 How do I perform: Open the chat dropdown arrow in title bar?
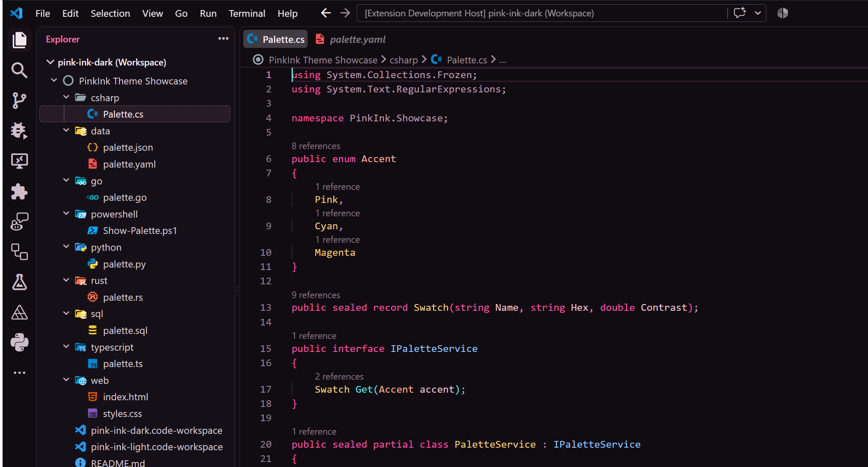(x=758, y=13)
